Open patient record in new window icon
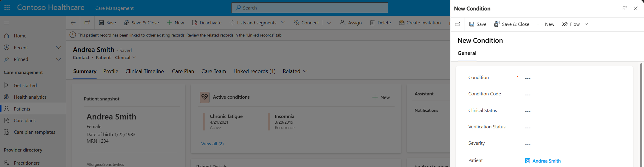This screenshot has width=644, height=167. (87, 23)
